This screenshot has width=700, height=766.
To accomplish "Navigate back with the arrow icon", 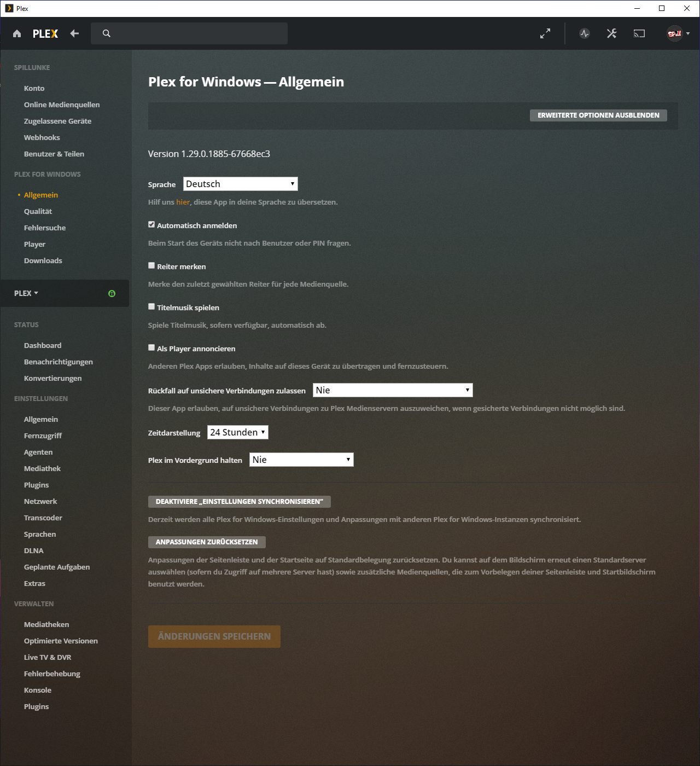I will 74,33.
